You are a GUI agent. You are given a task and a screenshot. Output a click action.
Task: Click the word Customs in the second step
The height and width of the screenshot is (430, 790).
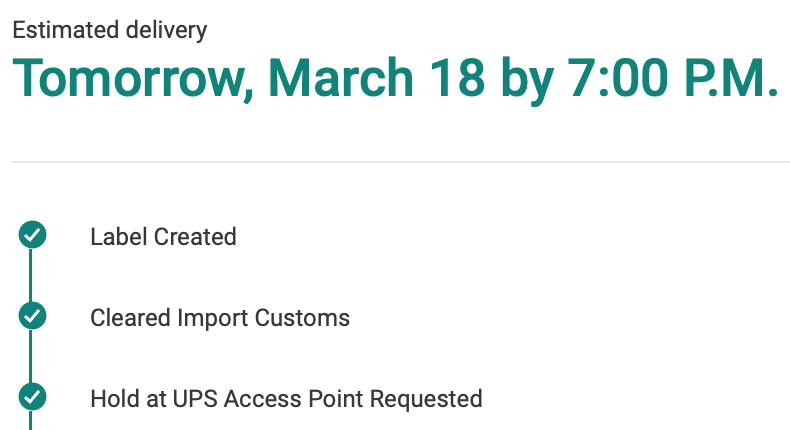(x=304, y=318)
